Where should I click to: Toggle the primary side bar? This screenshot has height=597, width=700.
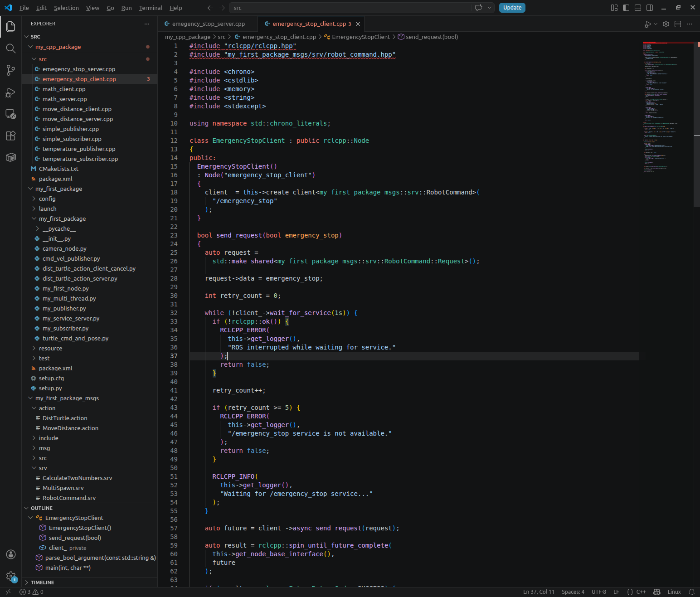(x=626, y=8)
